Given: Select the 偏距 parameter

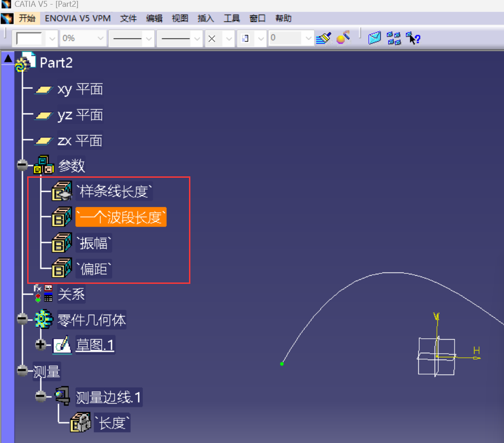Looking at the screenshot, I should click(94, 269).
